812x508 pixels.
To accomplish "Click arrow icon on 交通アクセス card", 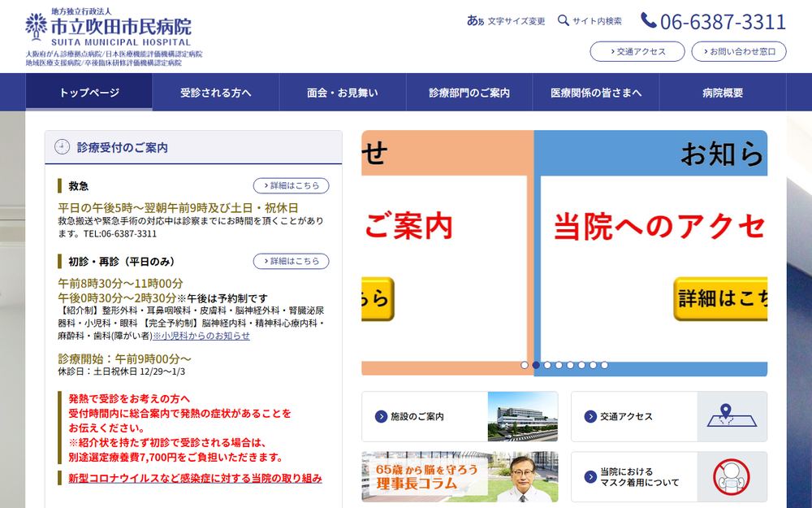I will point(590,416).
